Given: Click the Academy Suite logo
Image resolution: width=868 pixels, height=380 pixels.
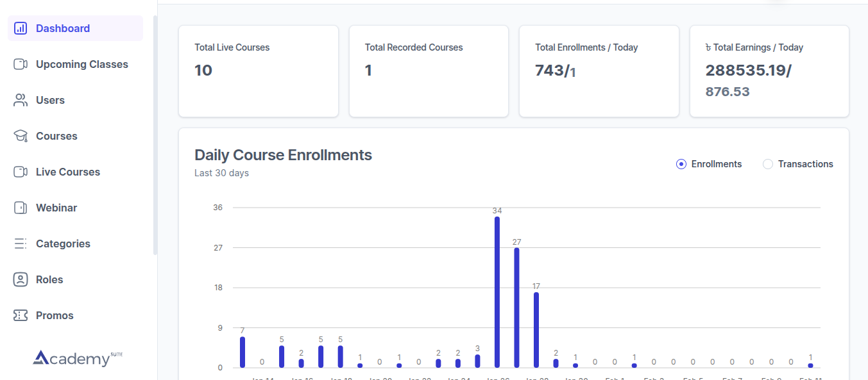Looking at the screenshot, I should [x=77, y=358].
